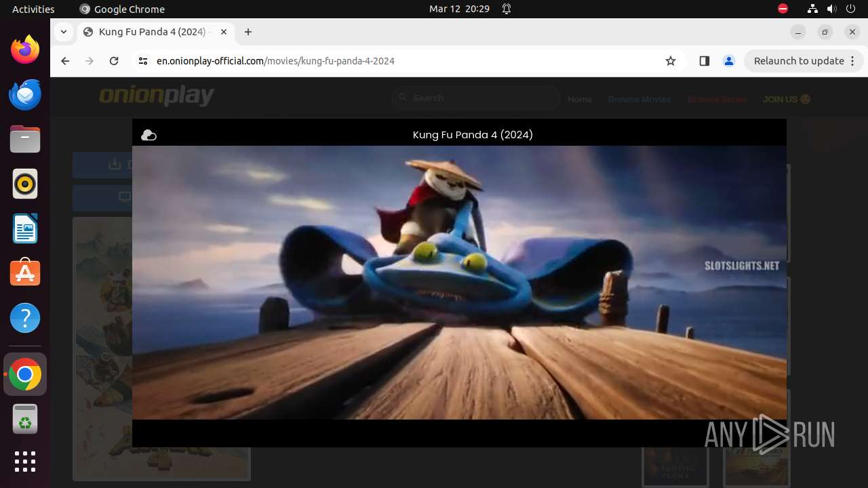Go back to previous page
Image resolution: width=868 pixels, height=488 pixels.
point(65,61)
